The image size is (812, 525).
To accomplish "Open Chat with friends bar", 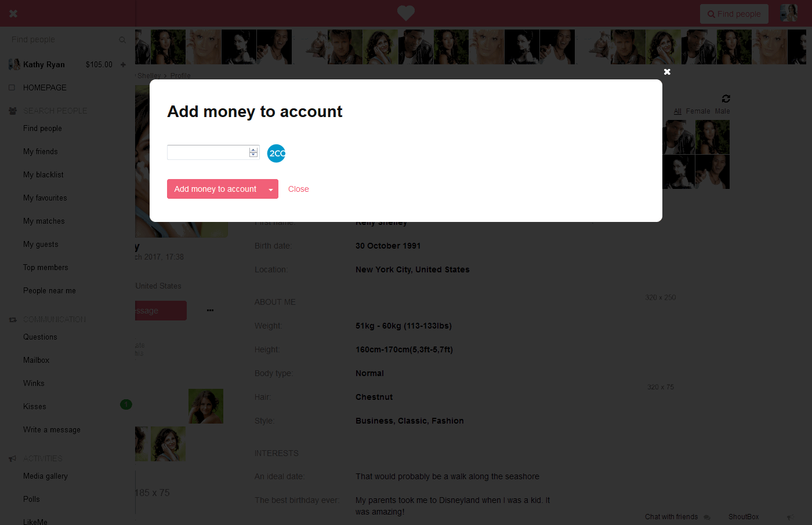I will (x=671, y=517).
